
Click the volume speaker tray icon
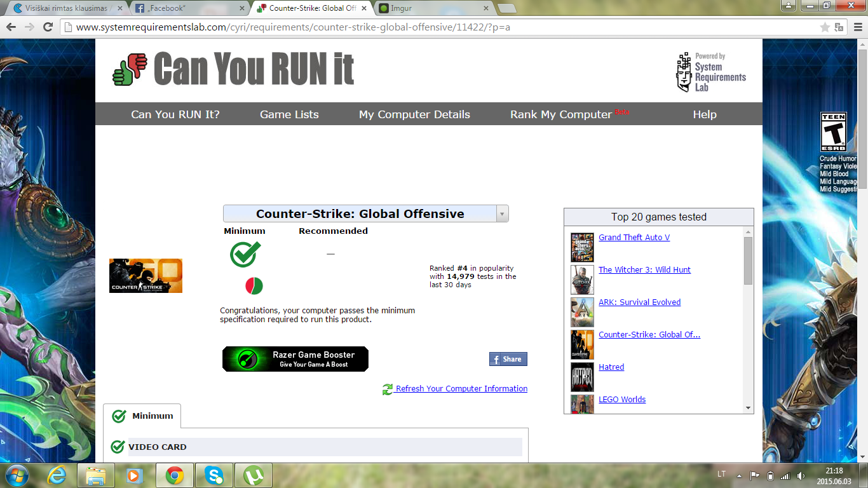pyautogui.click(x=800, y=475)
